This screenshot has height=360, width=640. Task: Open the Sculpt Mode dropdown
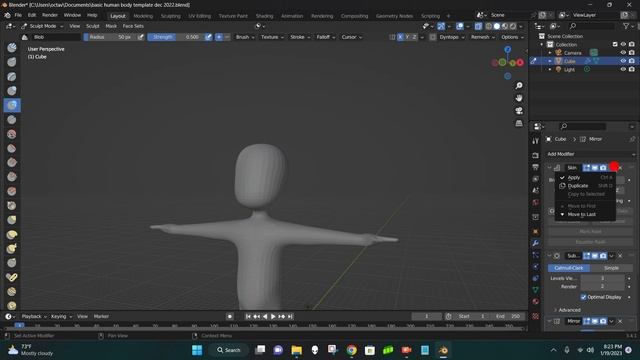point(42,26)
